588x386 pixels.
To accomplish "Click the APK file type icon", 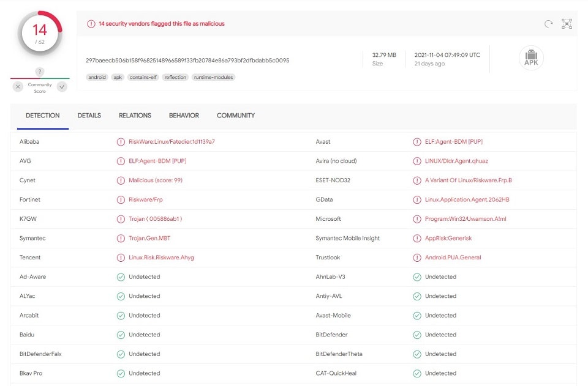I will 531,58.
